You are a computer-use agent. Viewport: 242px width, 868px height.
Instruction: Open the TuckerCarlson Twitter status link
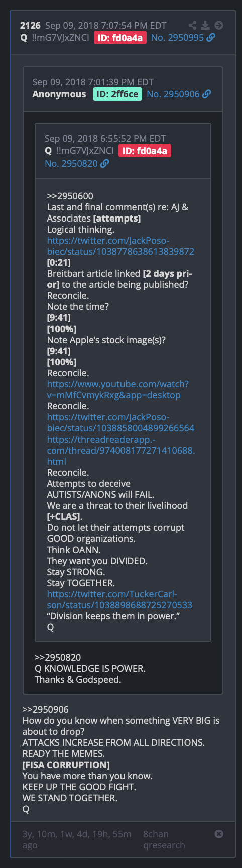tap(119, 599)
